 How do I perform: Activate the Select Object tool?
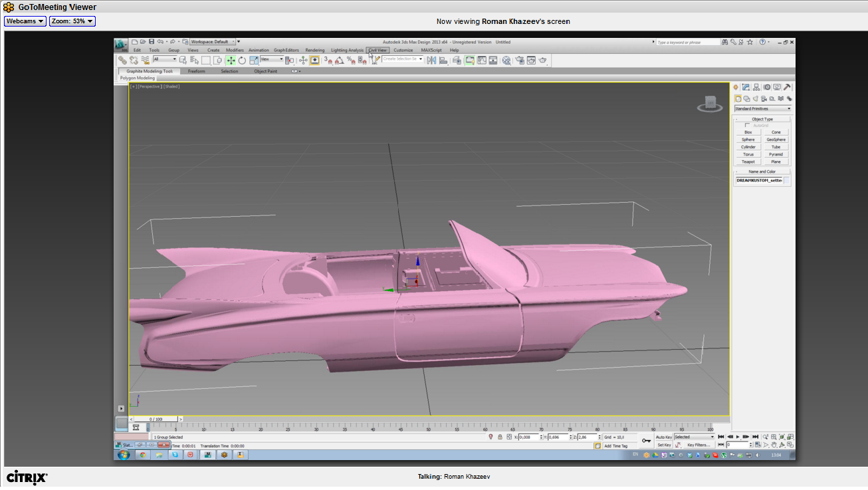pyautogui.click(x=183, y=60)
